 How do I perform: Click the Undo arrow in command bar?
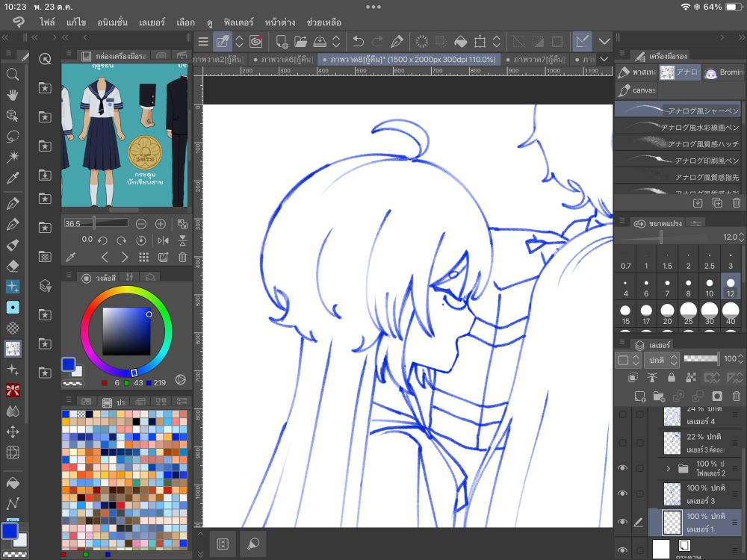(359, 42)
